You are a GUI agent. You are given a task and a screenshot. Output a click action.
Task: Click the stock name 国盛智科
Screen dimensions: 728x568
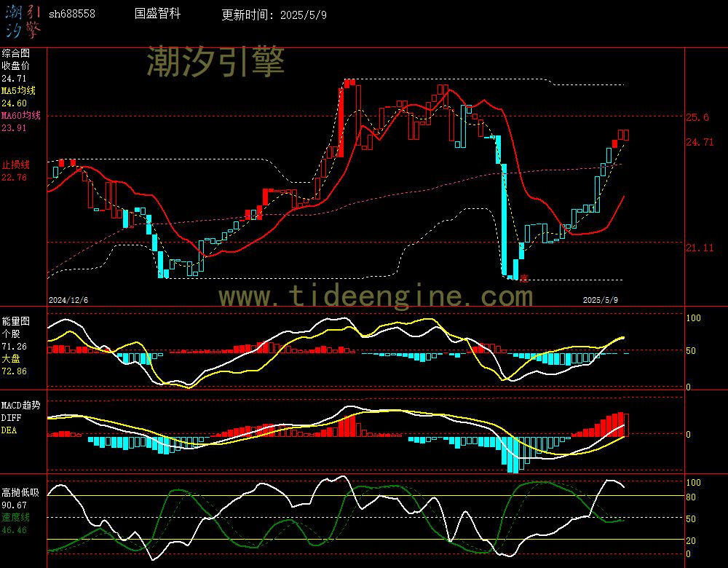(x=157, y=13)
